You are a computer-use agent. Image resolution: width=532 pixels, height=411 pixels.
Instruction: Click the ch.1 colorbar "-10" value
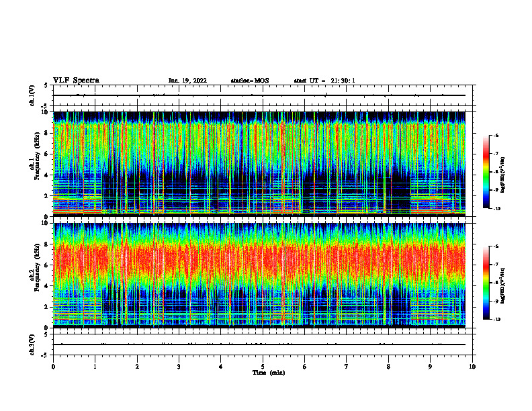497,209
